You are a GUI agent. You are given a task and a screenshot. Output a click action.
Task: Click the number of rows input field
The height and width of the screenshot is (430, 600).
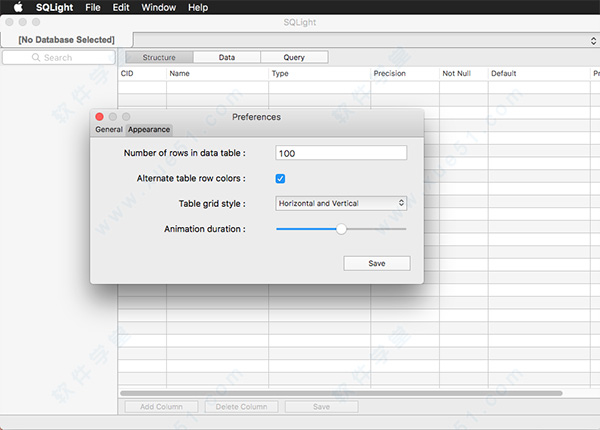point(341,153)
